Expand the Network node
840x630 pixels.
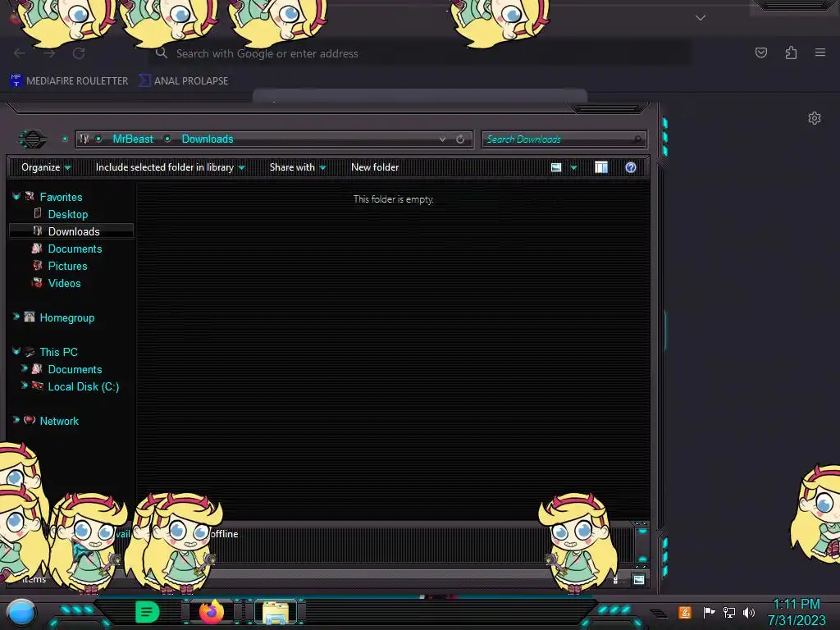click(x=16, y=421)
